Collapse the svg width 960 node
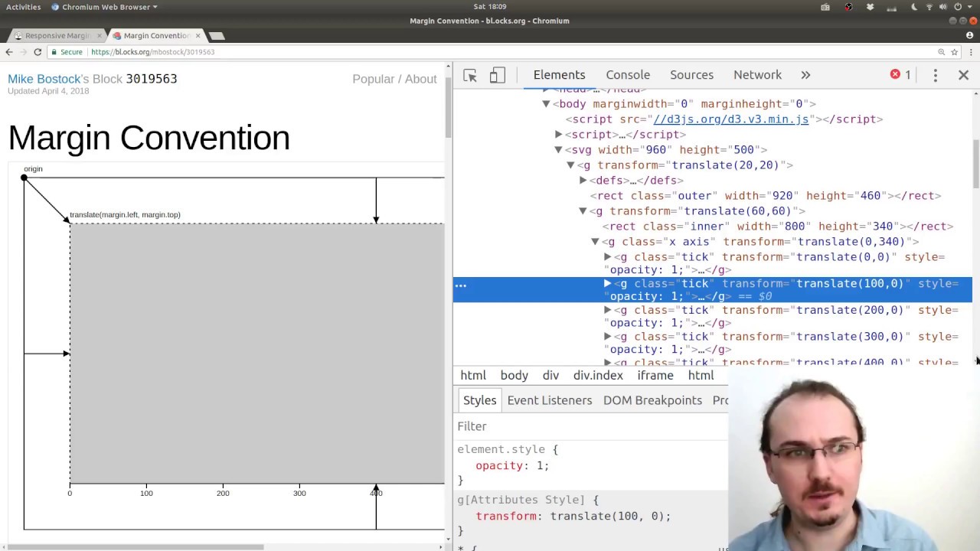980x551 pixels. (x=558, y=150)
